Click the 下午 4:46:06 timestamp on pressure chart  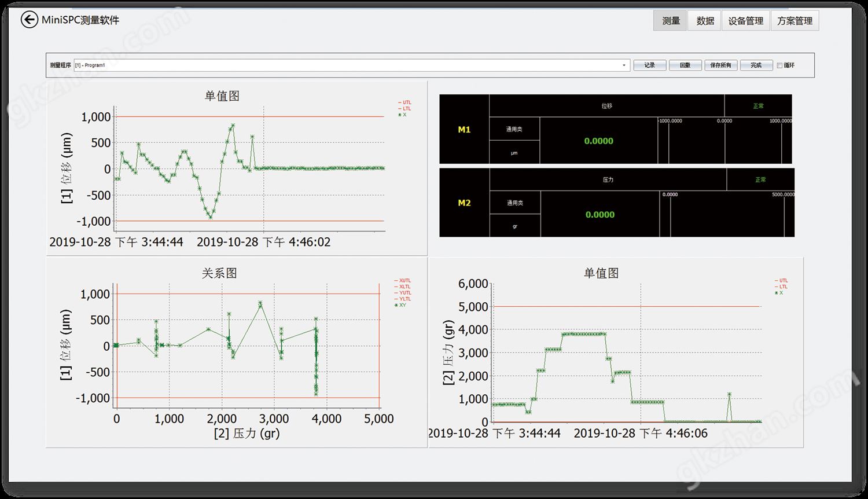(674, 433)
